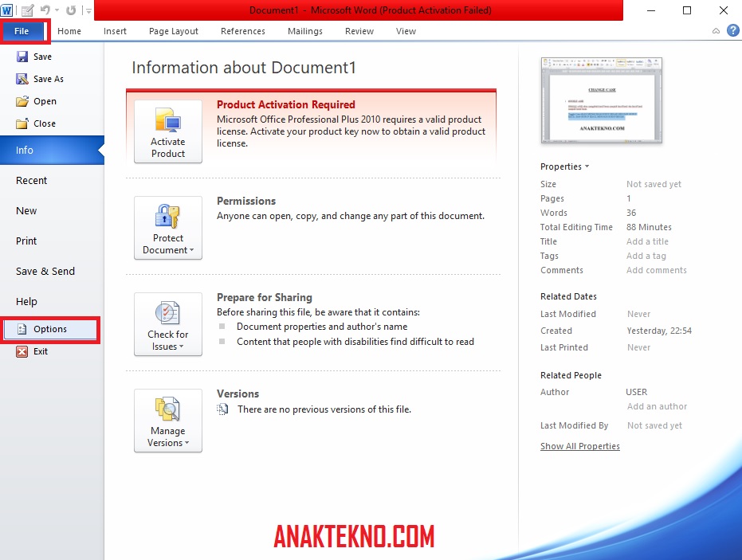The width and height of the screenshot is (742, 560).
Task: Switch to the View tab
Action: (406, 31)
